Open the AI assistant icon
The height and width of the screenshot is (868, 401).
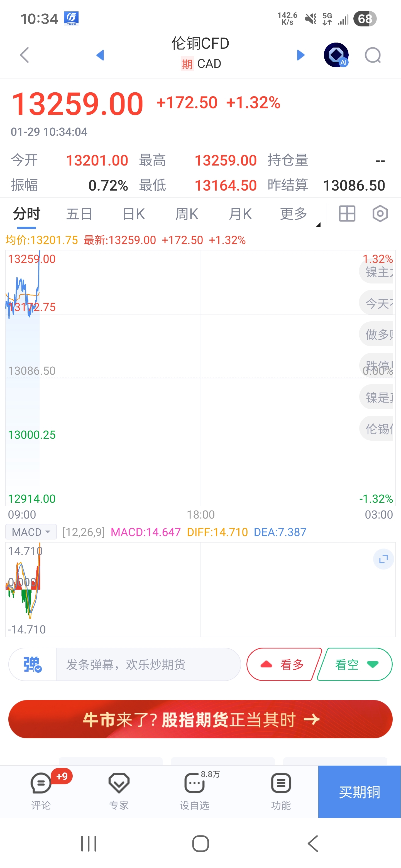tap(336, 55)
